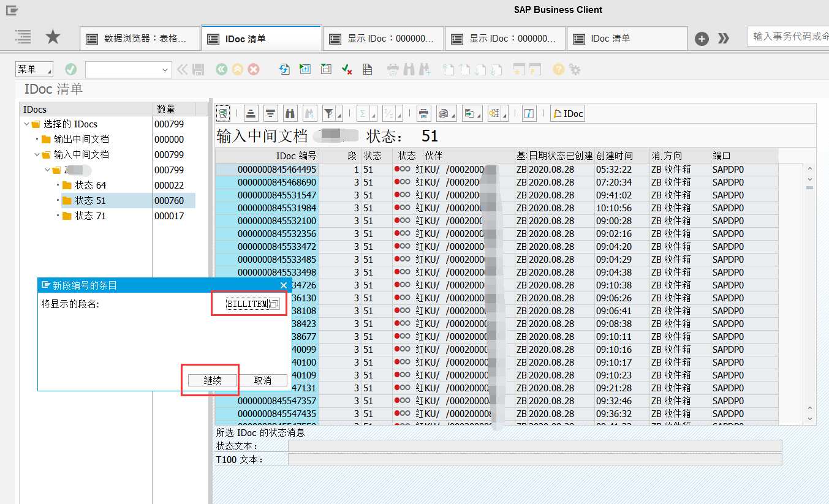This screenshot has width=829, height=504.
Task: Open the 菜单 dropdown
Action: click(x=34, y=70)
